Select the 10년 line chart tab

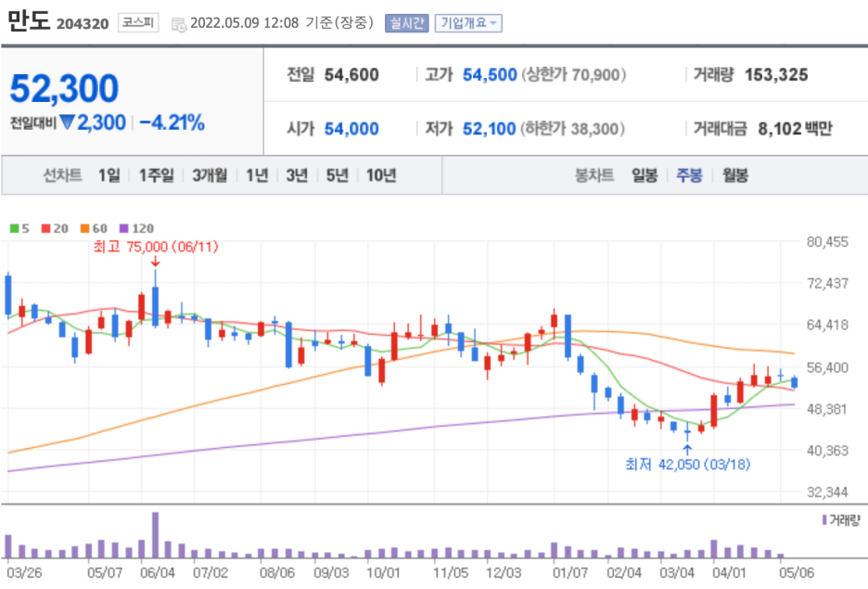pyautogui.click(x=381, y=175)
